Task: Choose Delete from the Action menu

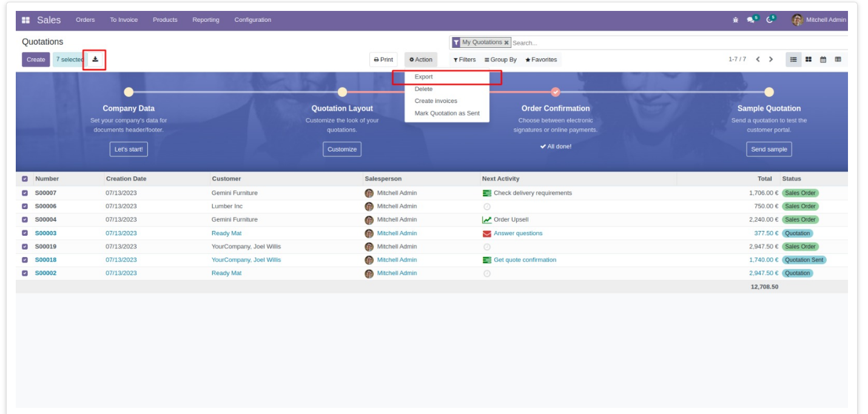Action: pyautogui.click(x=447, y=89)
